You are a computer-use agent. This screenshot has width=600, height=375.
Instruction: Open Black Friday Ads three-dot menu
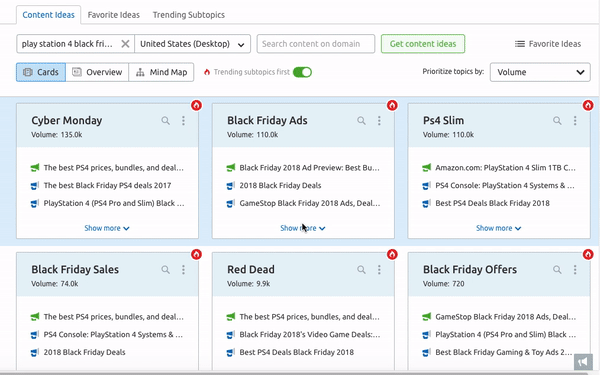pos(379,121)
